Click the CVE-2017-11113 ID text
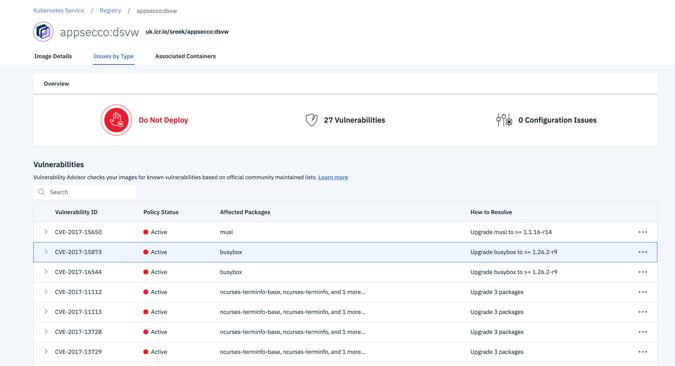The height and width of the screenshot is (366, 675). pos(78,312)
